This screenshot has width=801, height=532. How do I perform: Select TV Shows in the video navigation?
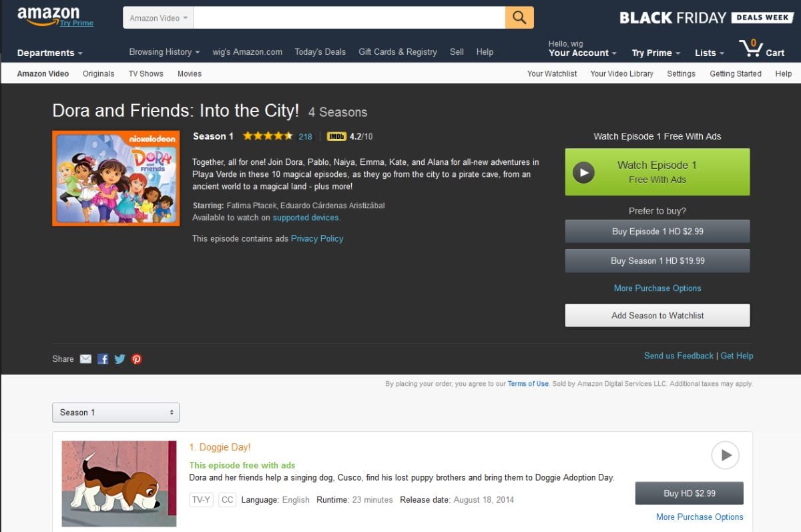click(x=146, y=73)
